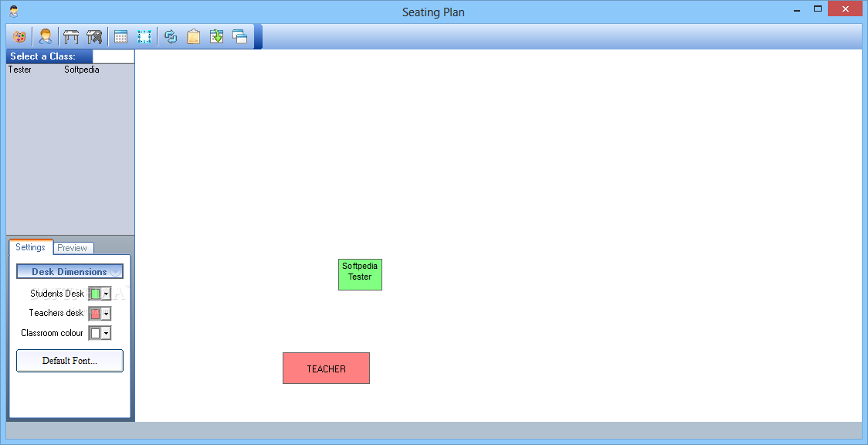Click the green down-arrow export icon
This screenshot has width=868, height=445.
click(x=216, y=37)
